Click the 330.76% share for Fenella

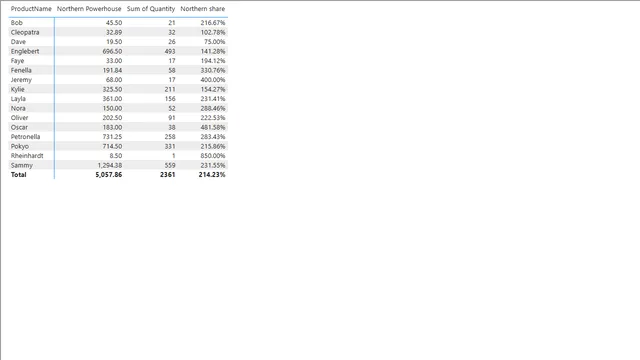point(213,70)
